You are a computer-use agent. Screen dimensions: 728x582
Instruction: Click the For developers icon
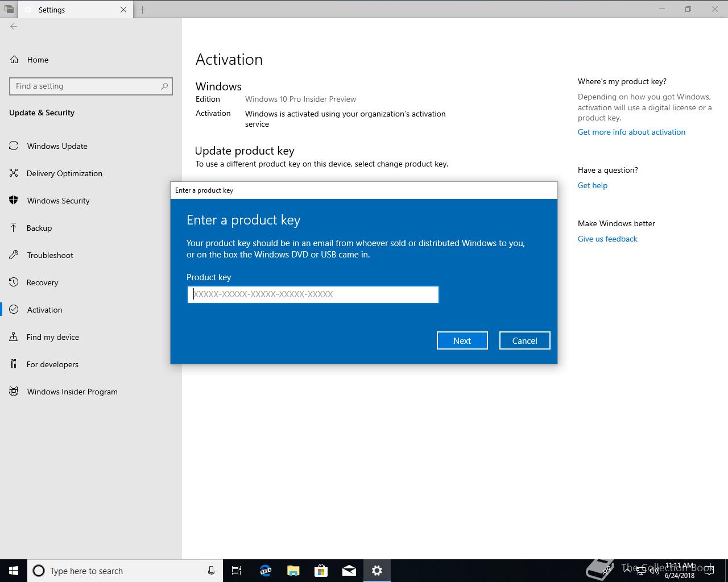tap(14, 364)
